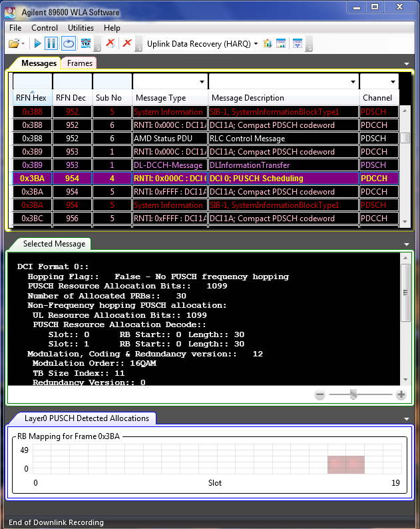Click the open file folder icon
This screenshot has width=420, height=529.
point(13,44)
